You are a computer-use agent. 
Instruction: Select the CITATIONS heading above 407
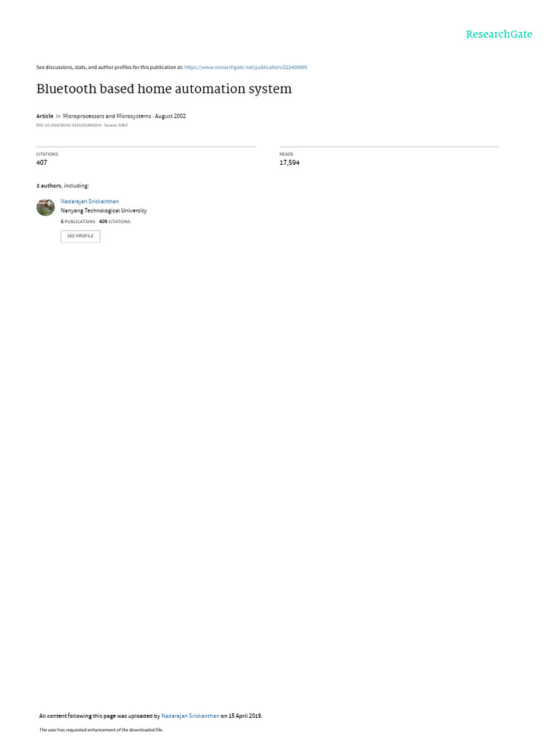(x=47, y=154)
